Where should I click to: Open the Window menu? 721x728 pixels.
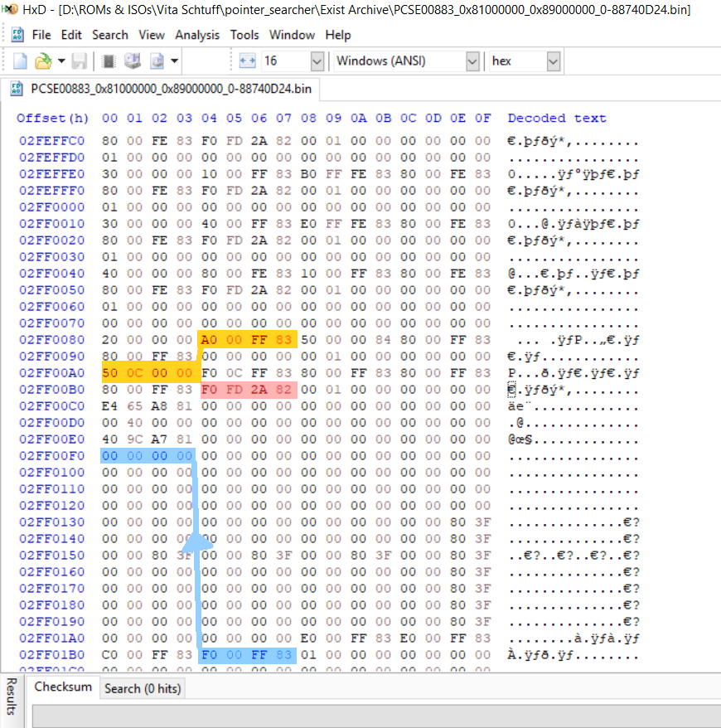click(x=292, y=35)
